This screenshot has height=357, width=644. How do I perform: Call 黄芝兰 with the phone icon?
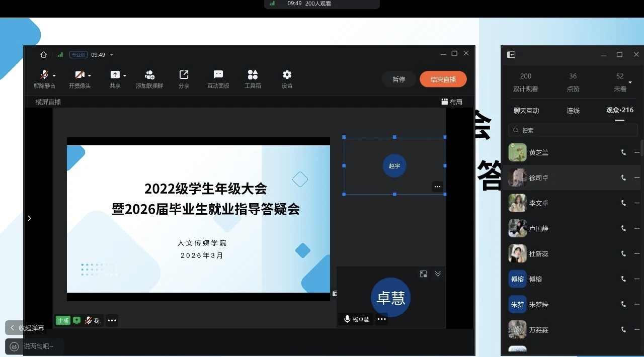(623, 152)
